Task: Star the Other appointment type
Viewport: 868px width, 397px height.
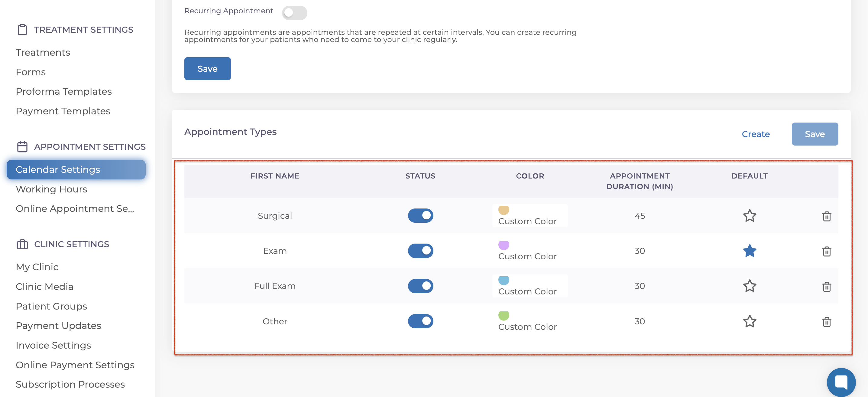Action: coord(750,321)
